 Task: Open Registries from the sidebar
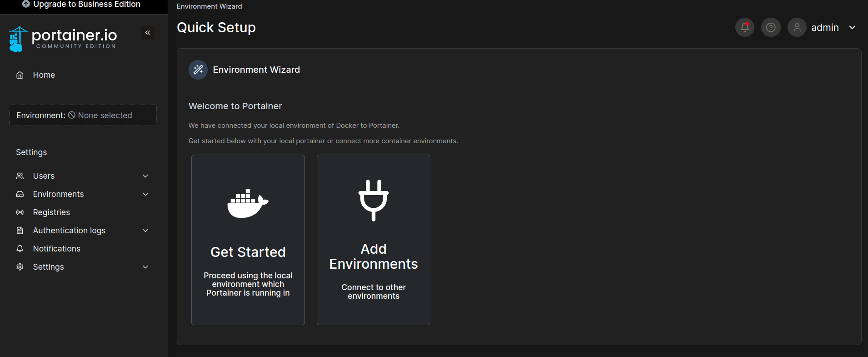[x=51, y=212]
